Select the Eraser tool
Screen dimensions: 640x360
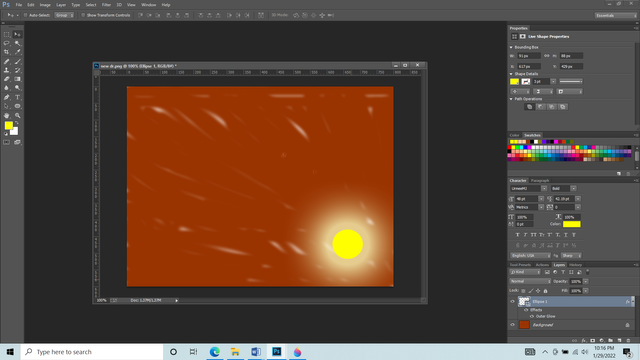[x=7, y=79]
